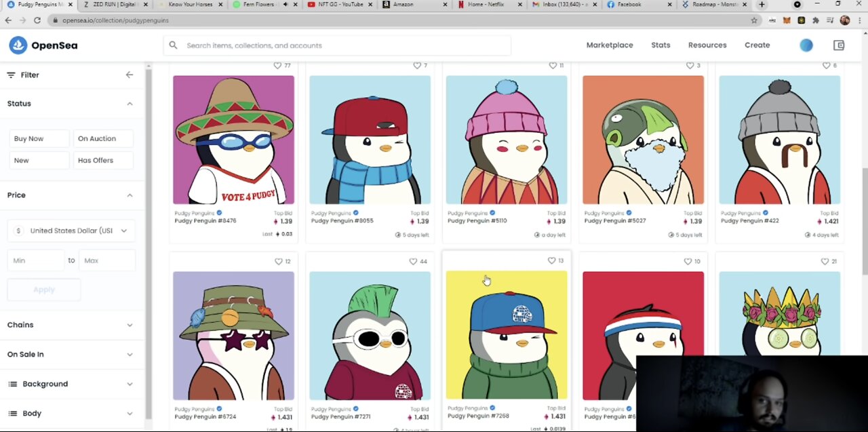Click browser back arrow
This screenshot has height=432, width=868.
(x=8, y=20)
